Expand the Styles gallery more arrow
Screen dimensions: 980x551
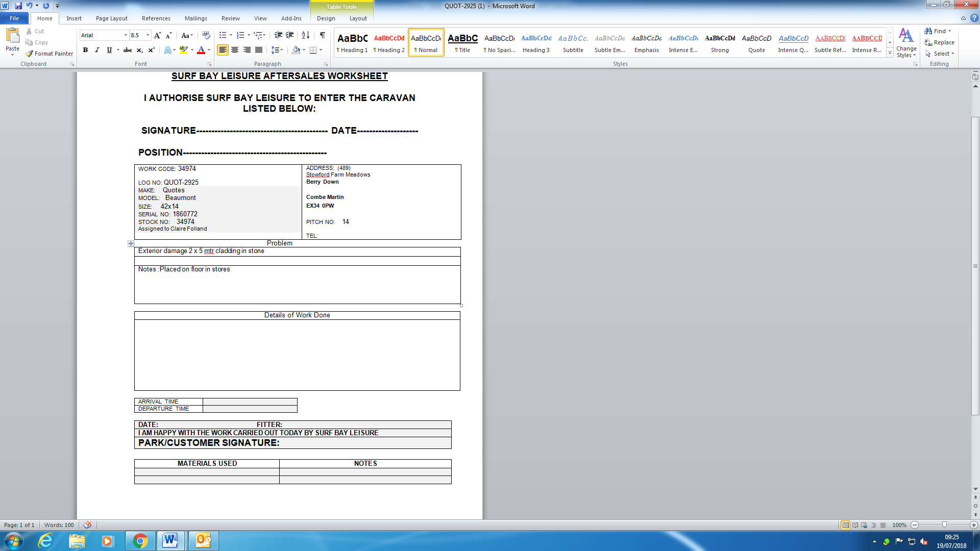[890, 53]
